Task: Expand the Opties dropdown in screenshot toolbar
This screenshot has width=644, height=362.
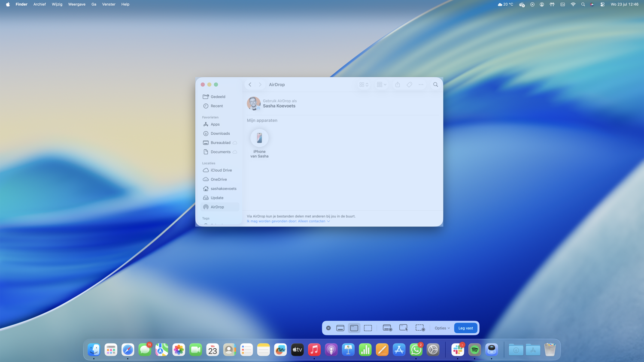Action: coord(442,328)
